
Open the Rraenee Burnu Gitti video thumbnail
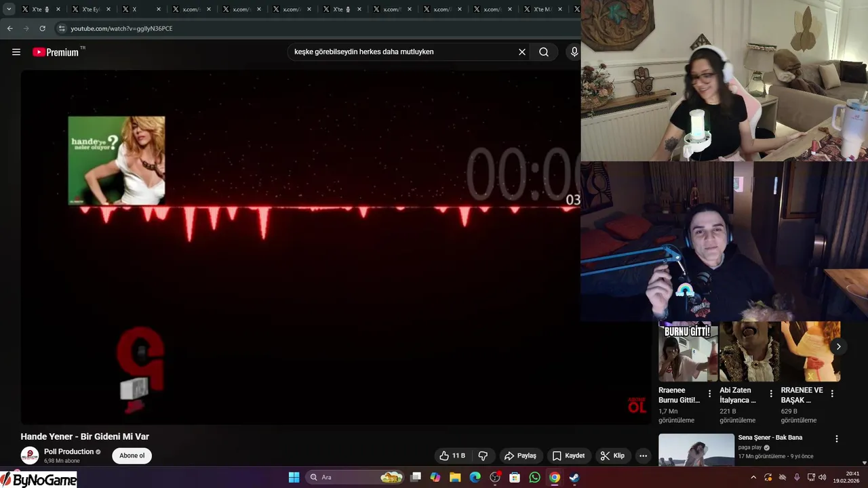688,352
